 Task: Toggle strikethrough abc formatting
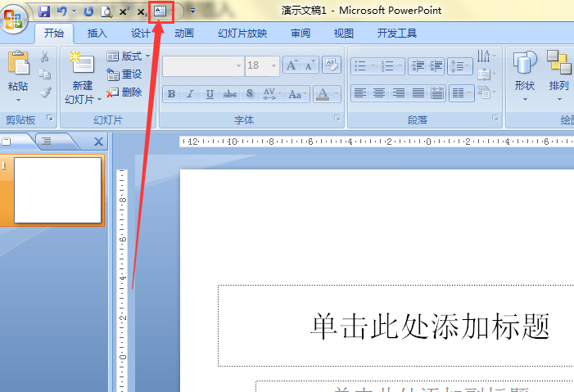(230, 94)
